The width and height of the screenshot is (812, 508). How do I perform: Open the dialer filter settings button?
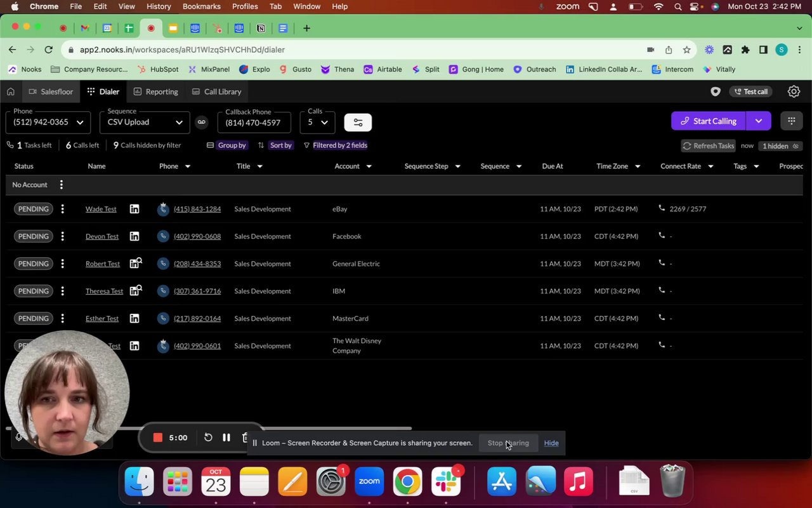[x=358, y=122]
